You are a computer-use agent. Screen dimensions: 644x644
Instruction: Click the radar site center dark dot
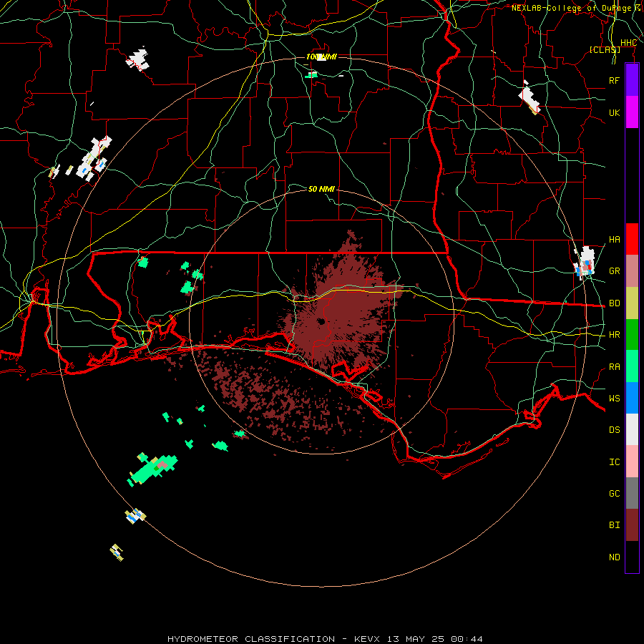(x=321, y=321)
